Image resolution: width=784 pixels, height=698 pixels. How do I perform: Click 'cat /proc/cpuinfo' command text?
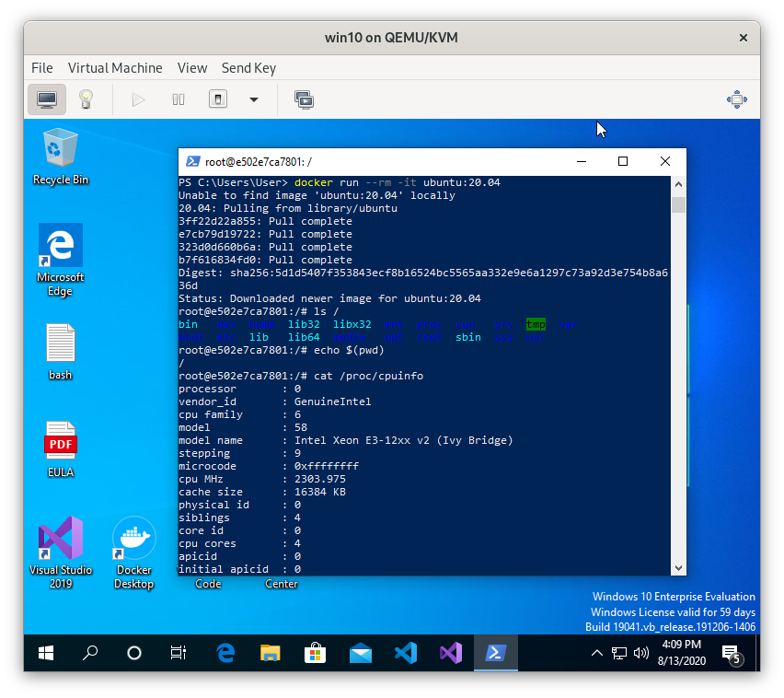point(368,377)
